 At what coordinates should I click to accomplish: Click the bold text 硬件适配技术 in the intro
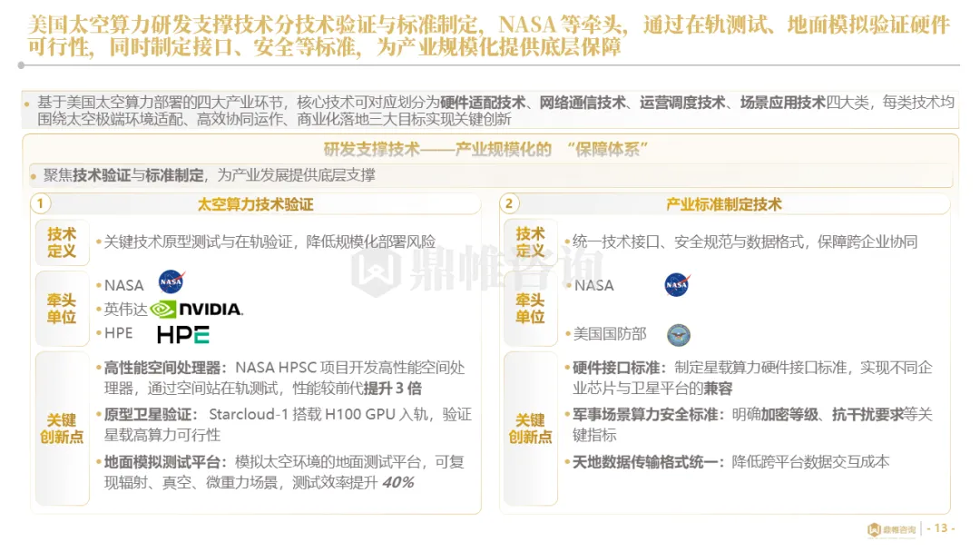click(483, 102)
